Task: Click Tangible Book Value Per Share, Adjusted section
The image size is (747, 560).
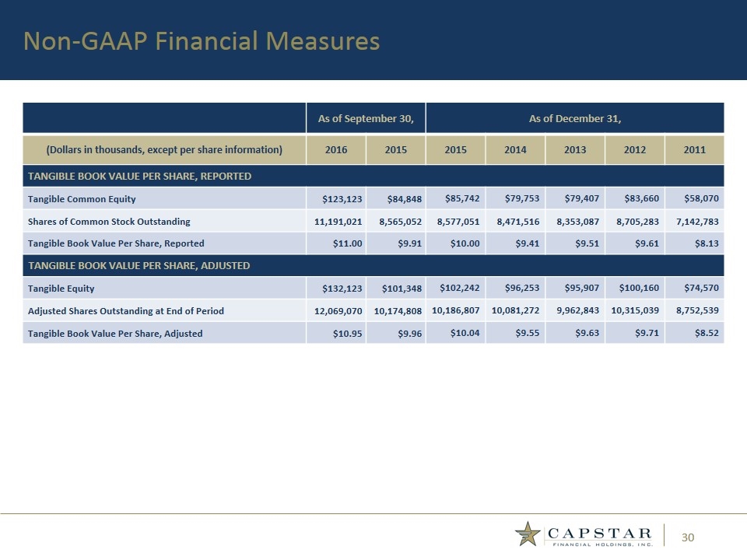Action: click(139, 266)
